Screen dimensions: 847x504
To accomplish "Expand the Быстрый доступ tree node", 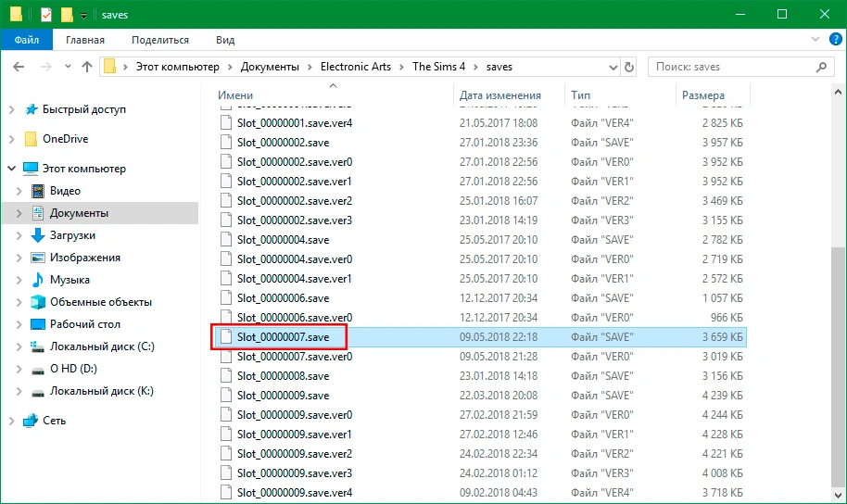I will pos(11,109).
